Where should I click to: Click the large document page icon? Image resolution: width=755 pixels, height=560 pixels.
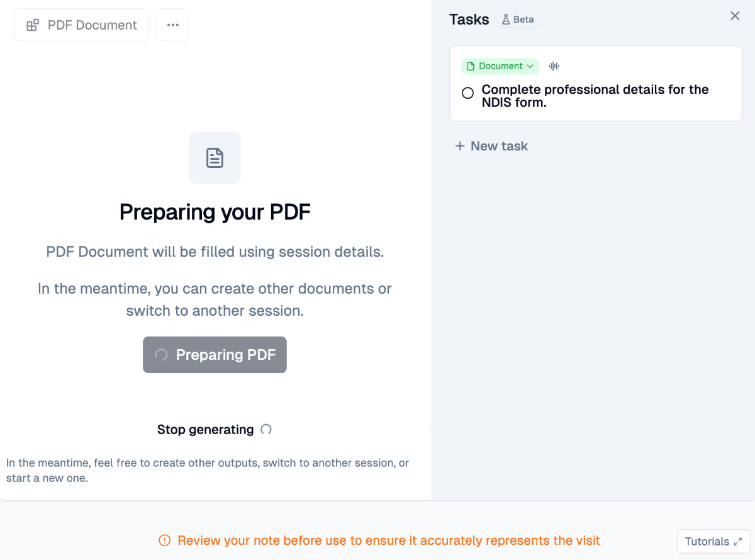(215, 158)
